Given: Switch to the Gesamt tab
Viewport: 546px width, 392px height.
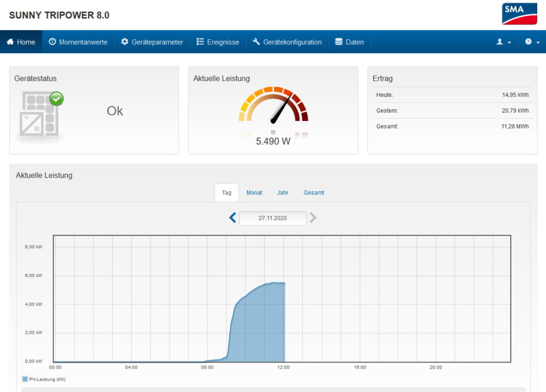Looking at the screenshot, I should click(314, 193).
